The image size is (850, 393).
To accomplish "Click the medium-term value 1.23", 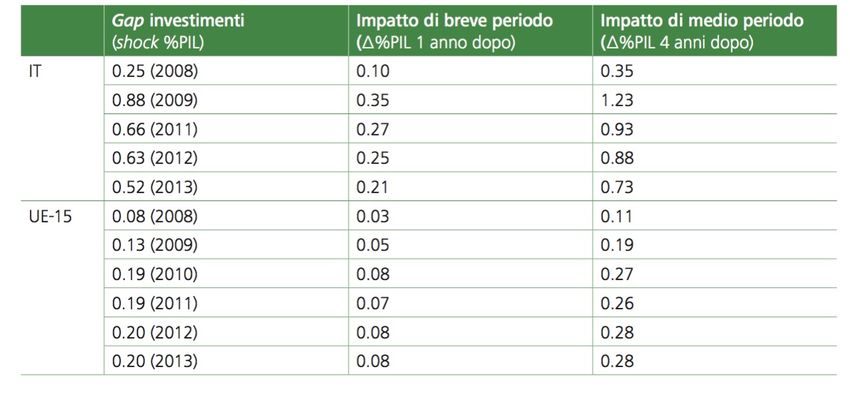I will tap(617, 100).
